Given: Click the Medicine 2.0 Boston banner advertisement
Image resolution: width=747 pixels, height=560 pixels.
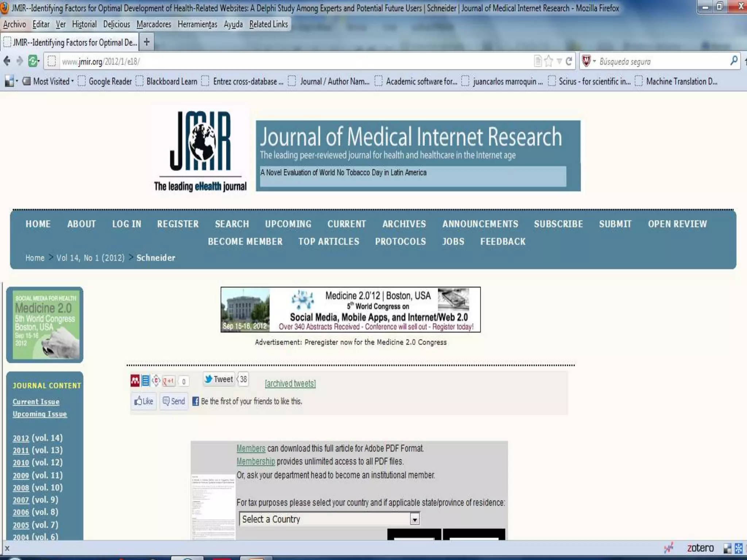Looking at the screenshot, I should point(350,310).
